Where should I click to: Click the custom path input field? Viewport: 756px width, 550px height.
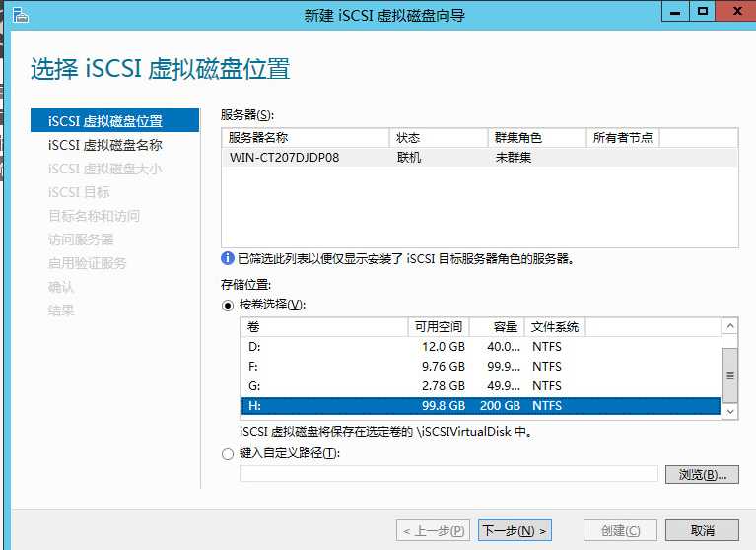(448, 474)
